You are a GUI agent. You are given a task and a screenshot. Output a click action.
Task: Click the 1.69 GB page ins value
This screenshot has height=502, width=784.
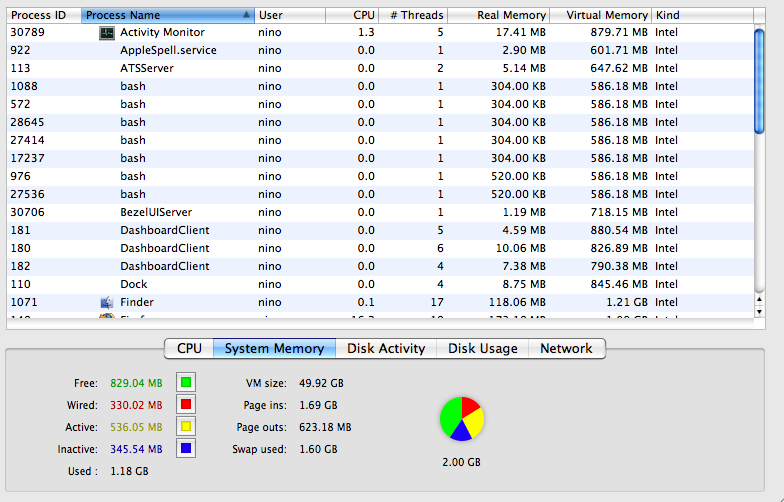[x=318, y=405]
